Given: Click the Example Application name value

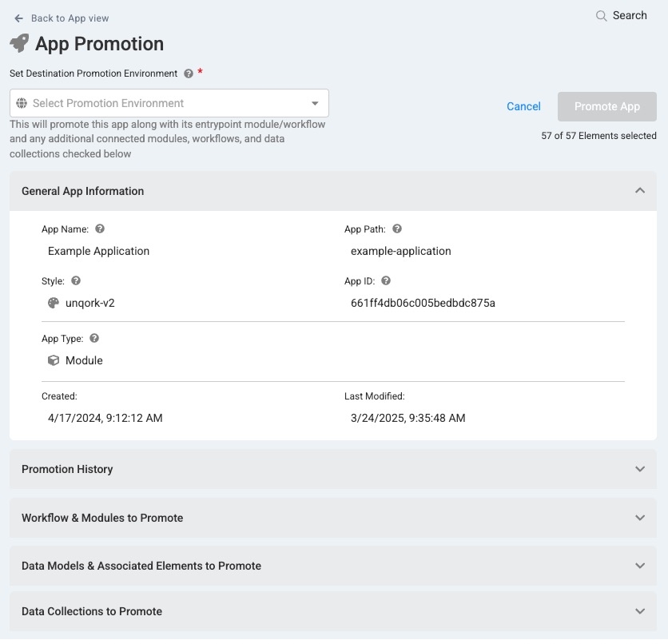Looking at the screenshot, I should click(98, 252).
